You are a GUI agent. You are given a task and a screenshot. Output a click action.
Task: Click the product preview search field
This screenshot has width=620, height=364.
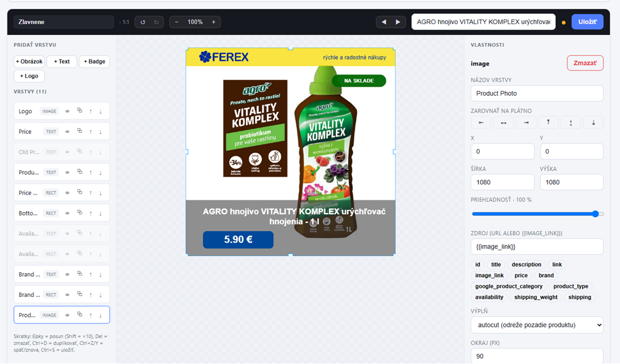pos(483,22)
